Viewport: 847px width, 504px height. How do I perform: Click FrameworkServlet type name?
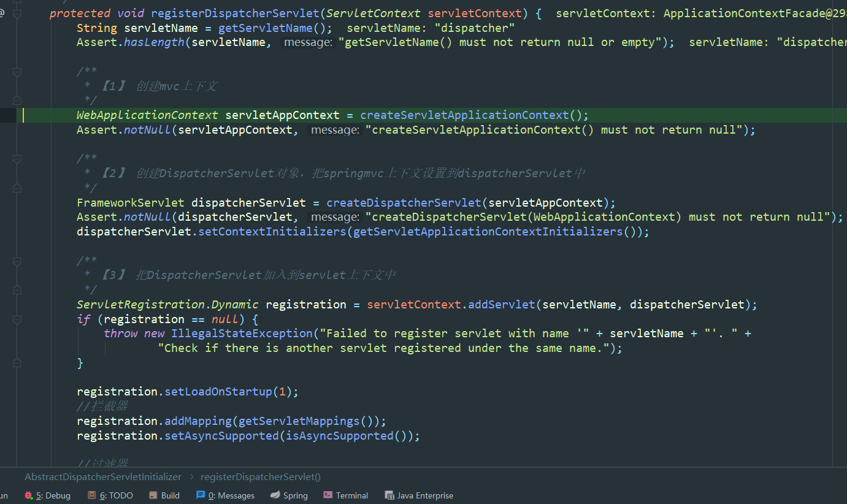click(131, 203)
